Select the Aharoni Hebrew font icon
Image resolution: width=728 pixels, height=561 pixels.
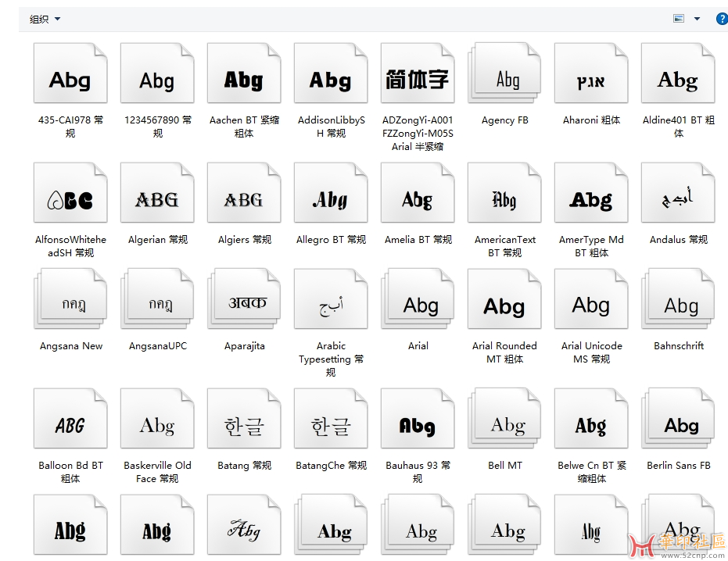click(x=591, y=73)
